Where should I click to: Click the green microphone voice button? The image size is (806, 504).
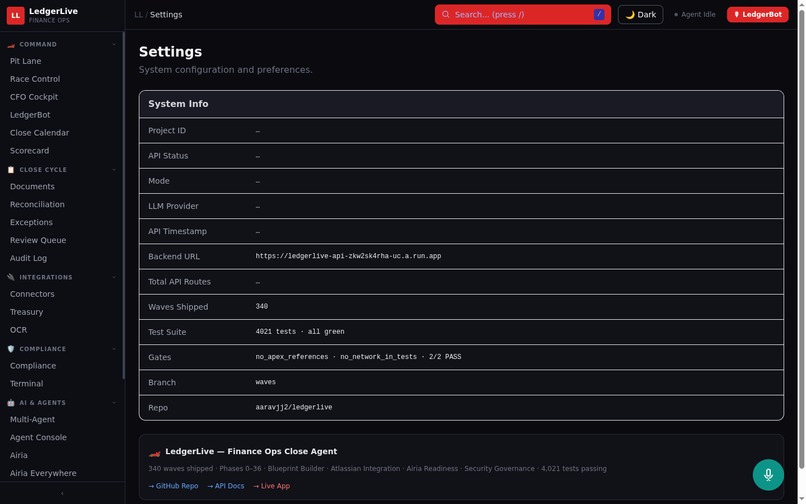tap(768, 475)
